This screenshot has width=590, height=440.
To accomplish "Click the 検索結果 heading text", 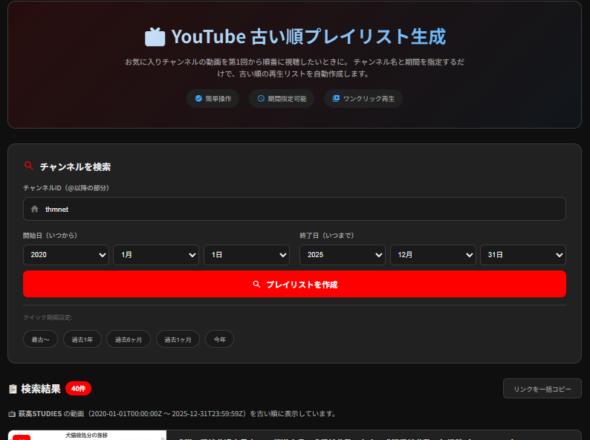I will pos(41,389).
